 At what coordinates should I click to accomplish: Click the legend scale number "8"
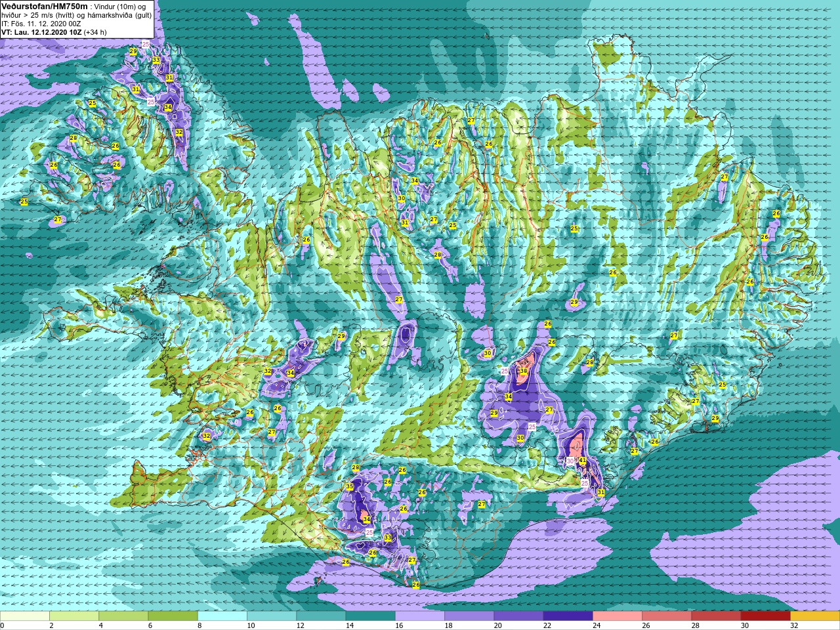[198, 625]
